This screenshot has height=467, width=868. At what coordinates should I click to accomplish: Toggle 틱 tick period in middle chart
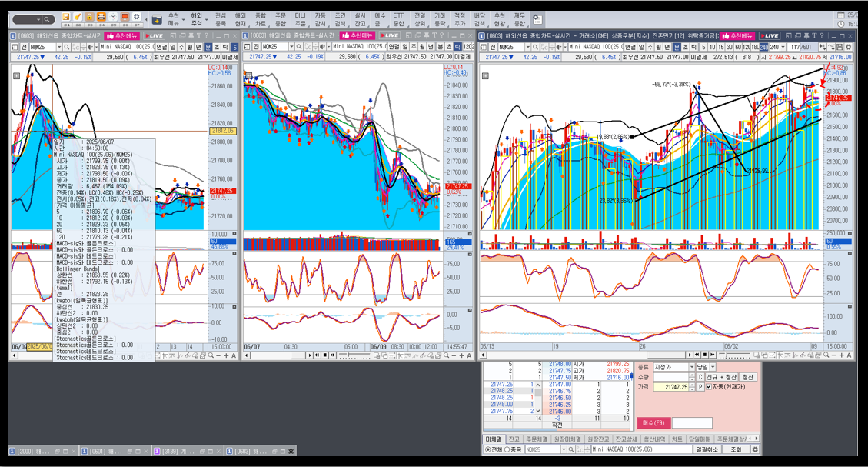tap(457, 47)
